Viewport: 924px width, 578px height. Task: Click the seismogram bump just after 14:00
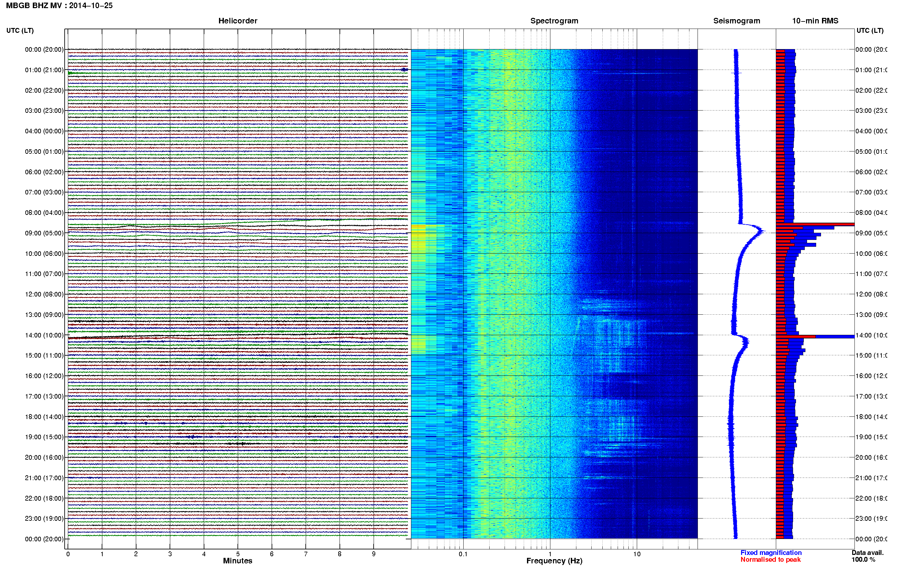746,341
